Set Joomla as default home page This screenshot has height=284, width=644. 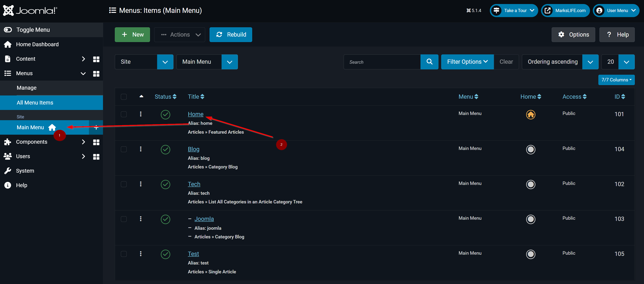click(x=531, y=219)
